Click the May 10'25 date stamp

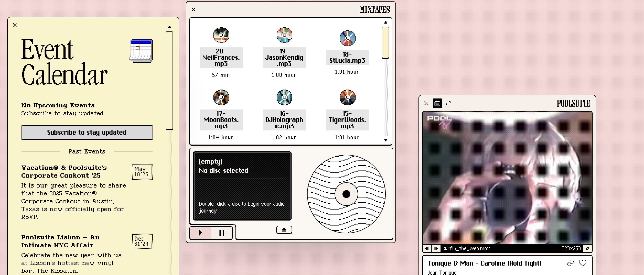(142, 172)
